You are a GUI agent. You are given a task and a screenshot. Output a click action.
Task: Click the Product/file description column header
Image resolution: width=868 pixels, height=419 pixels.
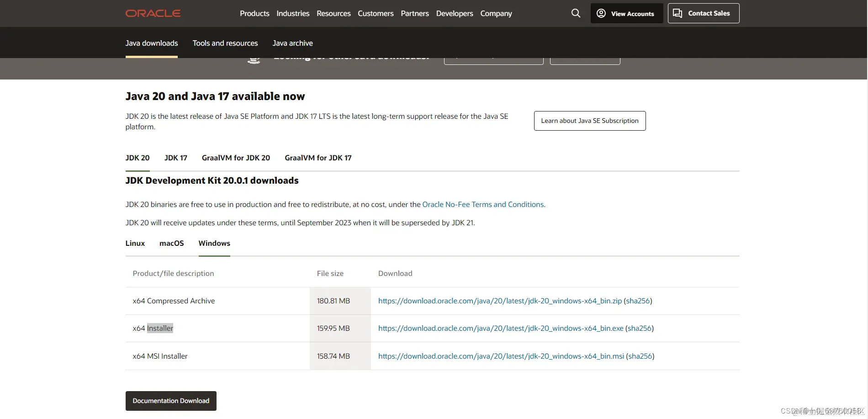click(x=173, y=273)
